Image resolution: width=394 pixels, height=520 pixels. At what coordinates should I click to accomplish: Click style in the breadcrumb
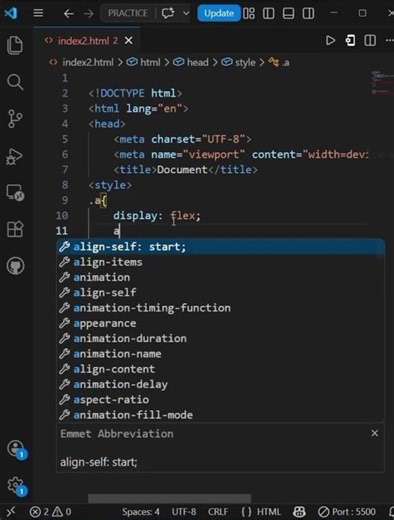point(239,62)
